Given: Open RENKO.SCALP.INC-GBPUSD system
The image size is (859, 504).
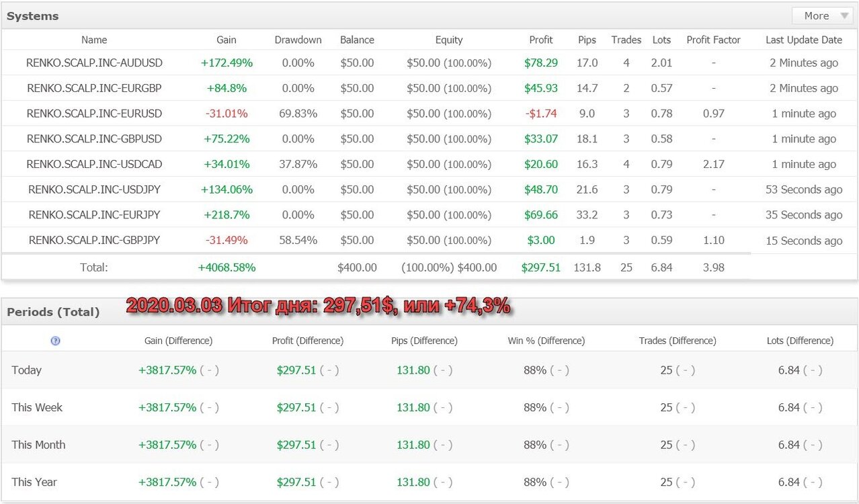Looking at the screenshot, I should click(x=94, y=139).
